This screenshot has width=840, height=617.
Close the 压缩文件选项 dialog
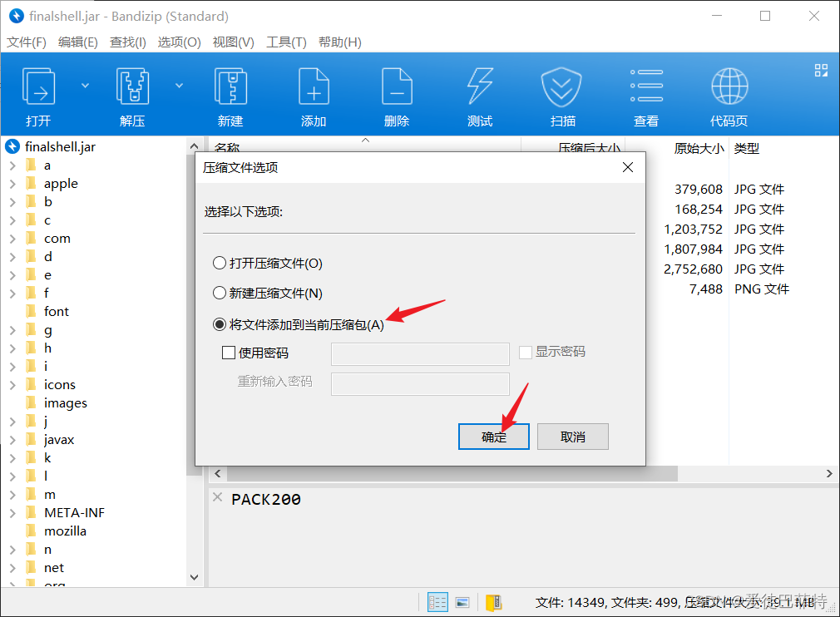(x=628, y=168)
